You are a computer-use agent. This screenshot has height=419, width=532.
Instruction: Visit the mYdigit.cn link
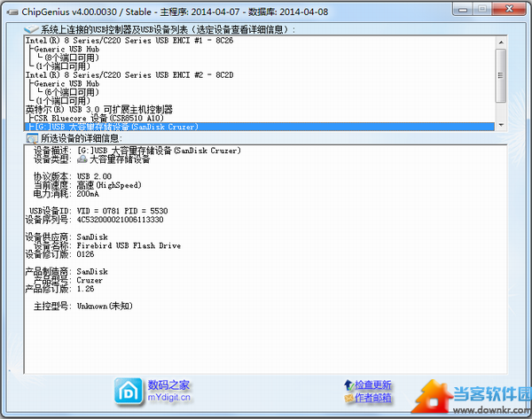click(x=169, y=398)
